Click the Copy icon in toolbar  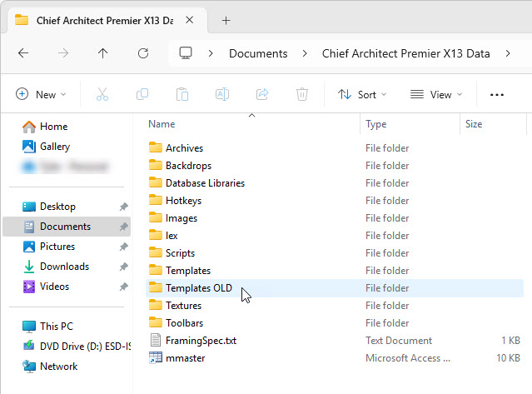pos(142,94)
